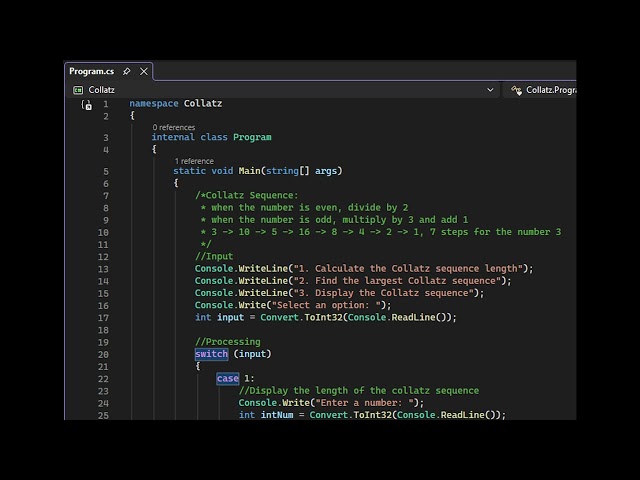Click the C# project icon beside Collatz
Image resolution: width=640 pixels, height=480 pixels.
coord(78,90)
